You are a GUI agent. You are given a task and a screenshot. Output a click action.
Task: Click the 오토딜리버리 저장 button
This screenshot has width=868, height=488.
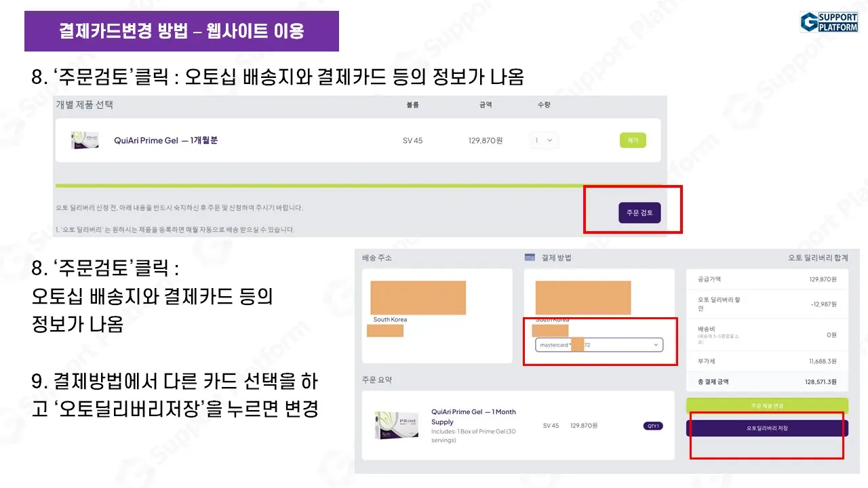767,428
